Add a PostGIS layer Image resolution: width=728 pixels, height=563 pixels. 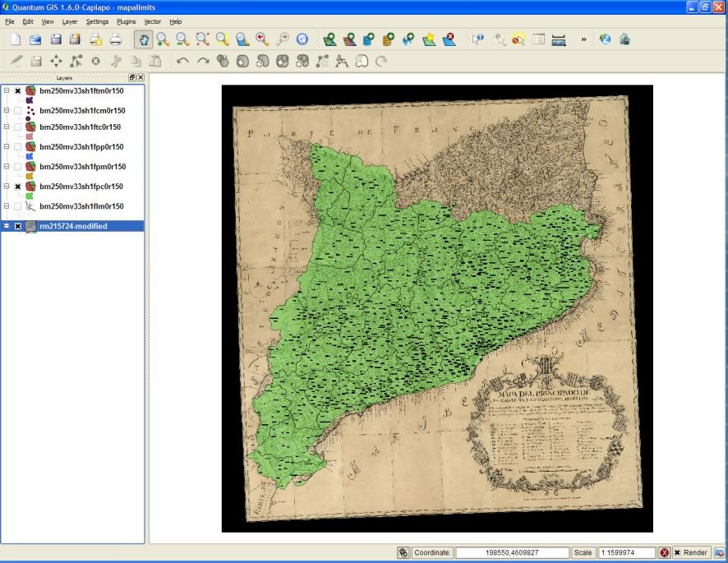point(369,39)
